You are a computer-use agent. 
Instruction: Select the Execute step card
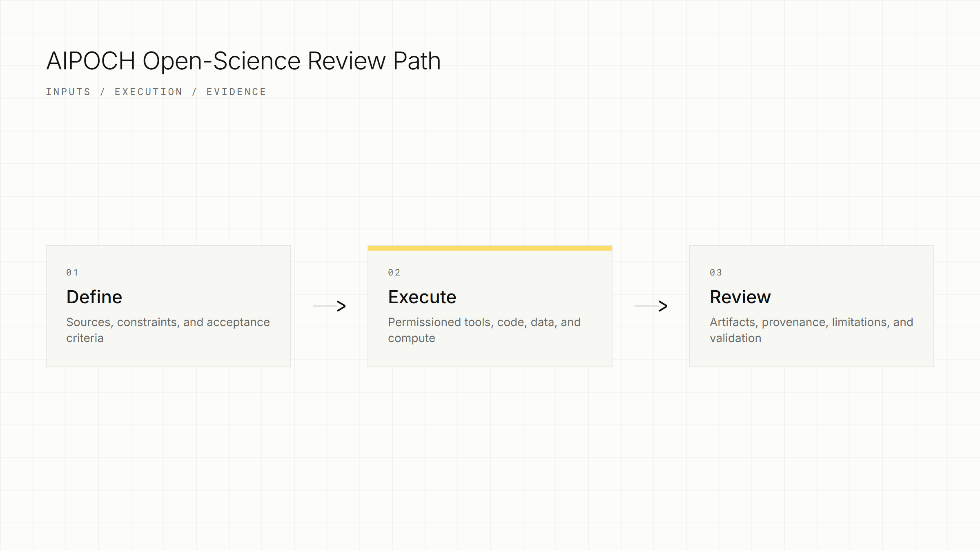[490, 306]
